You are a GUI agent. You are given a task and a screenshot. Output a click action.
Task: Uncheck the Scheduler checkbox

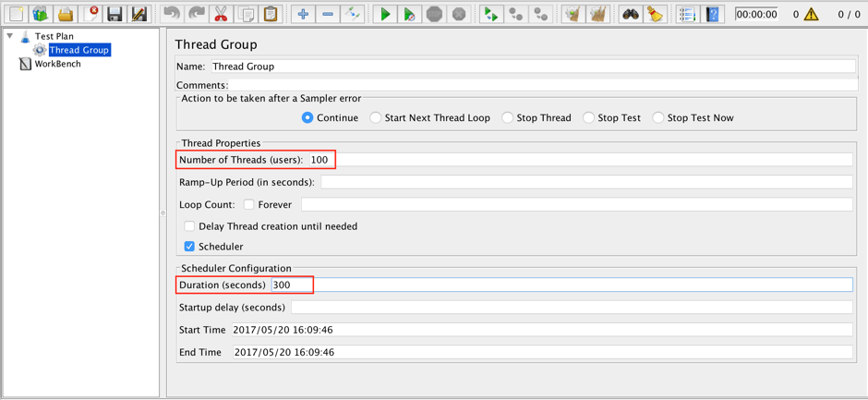pos(189,247)
